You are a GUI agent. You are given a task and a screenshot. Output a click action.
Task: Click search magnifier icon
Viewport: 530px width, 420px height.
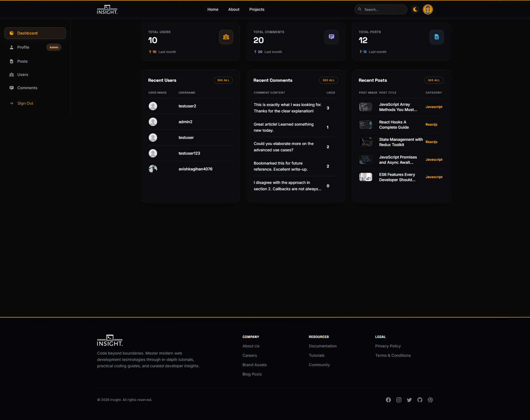[359, 9]
